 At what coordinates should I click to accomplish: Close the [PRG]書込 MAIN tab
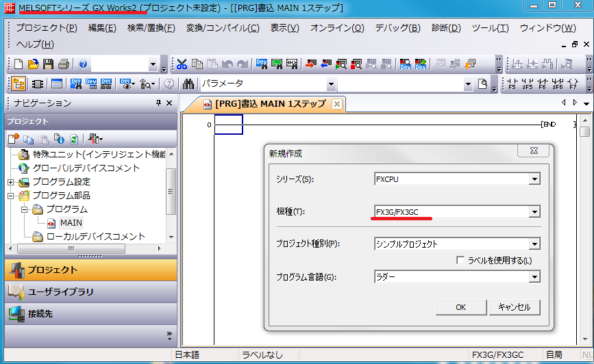pos(337,104)
